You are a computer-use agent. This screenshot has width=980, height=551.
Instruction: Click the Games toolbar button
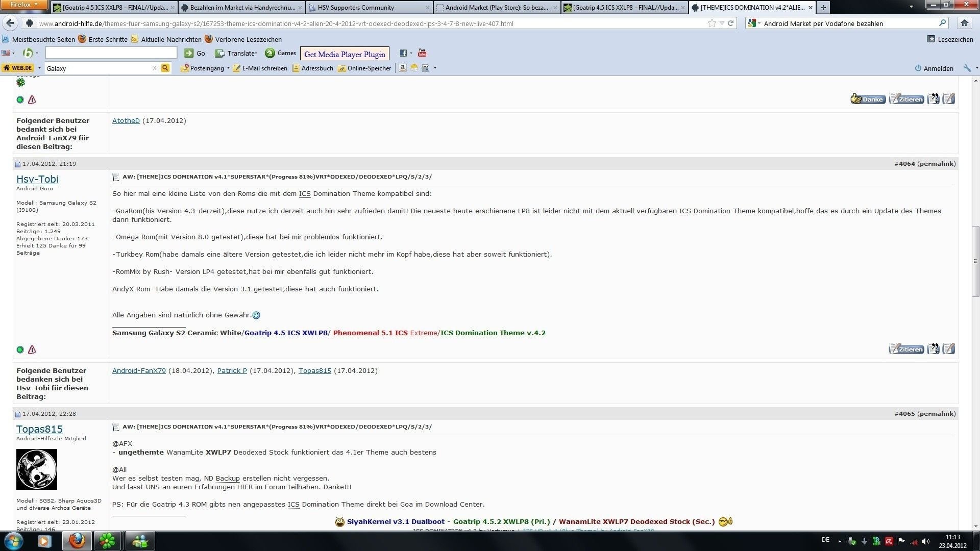(280, 53)
